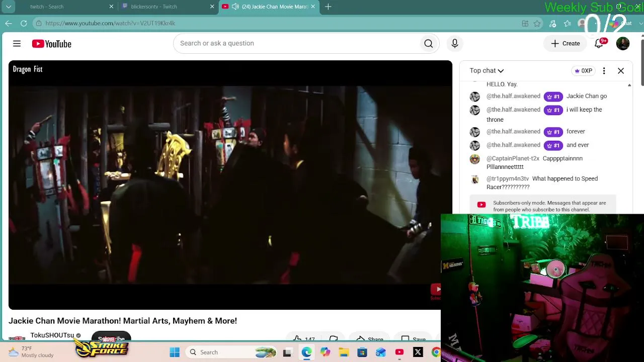Click the 'and ever' chat message
Image resolution: width=644 pixels, height=362 pixels.
[578, 145]
